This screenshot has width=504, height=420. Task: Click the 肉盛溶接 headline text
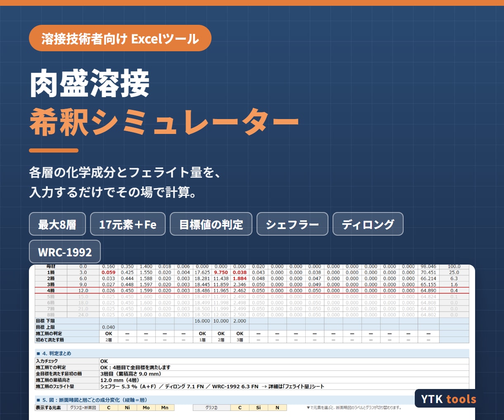(x=90, y=84)
